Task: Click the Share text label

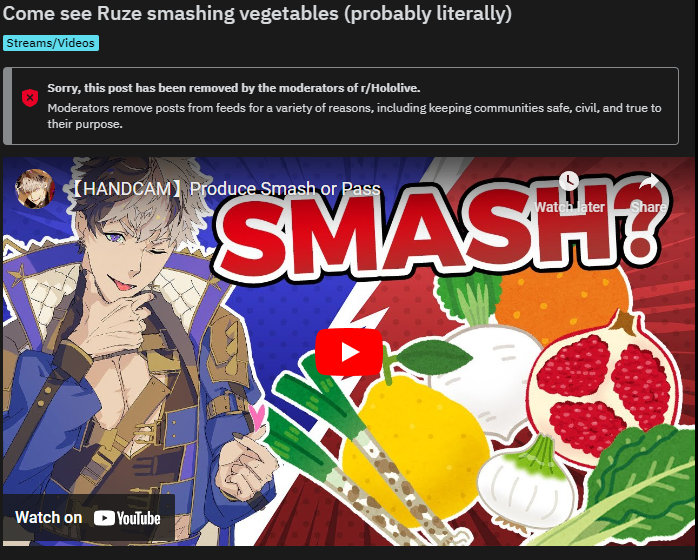Action: [x=649, y=207]
